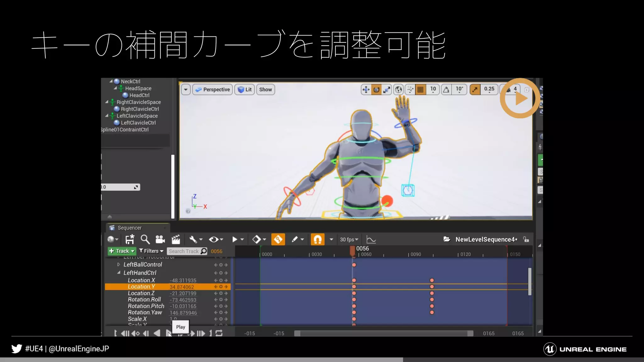
Task: Open Lit view mode menu
Action: [x=245, y=90]
